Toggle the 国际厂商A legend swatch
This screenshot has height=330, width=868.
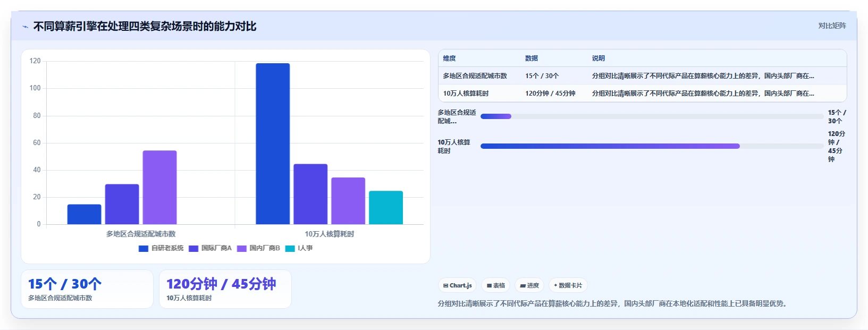coord(193,248)
